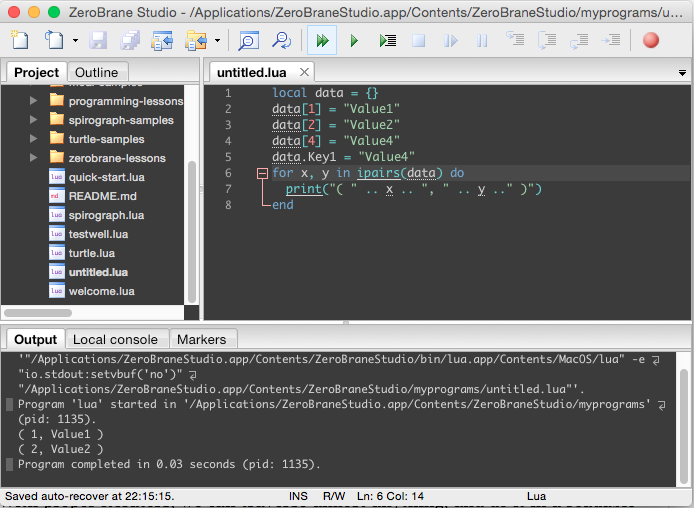Close the untitled.lua editor tab

tap(304, 72)
